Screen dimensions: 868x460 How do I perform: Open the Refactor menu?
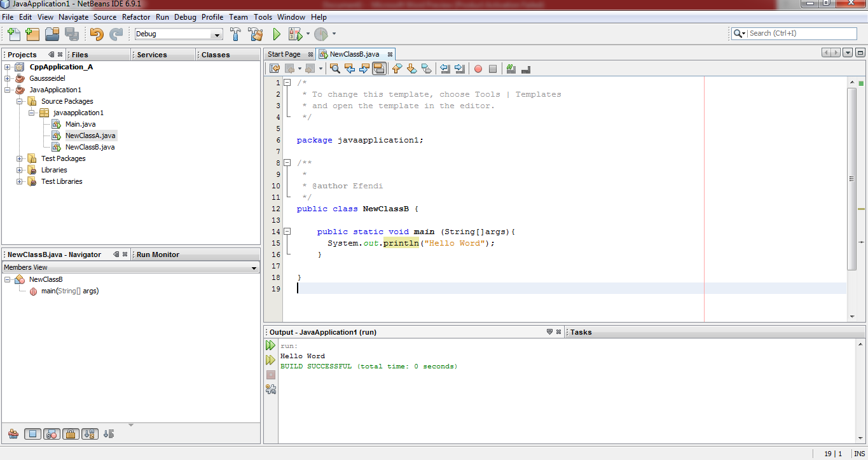click(136, 17)
